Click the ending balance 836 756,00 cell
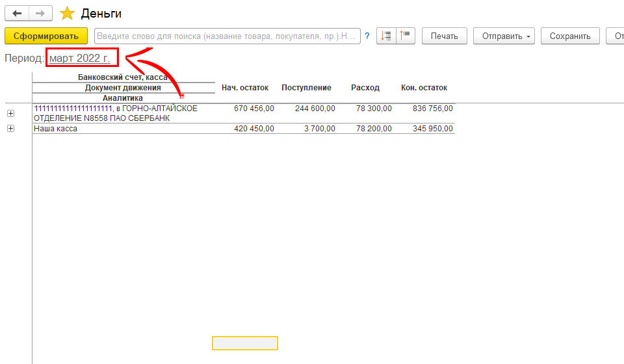The height and width of the screenshot is (364, 624). click(433, 109)
